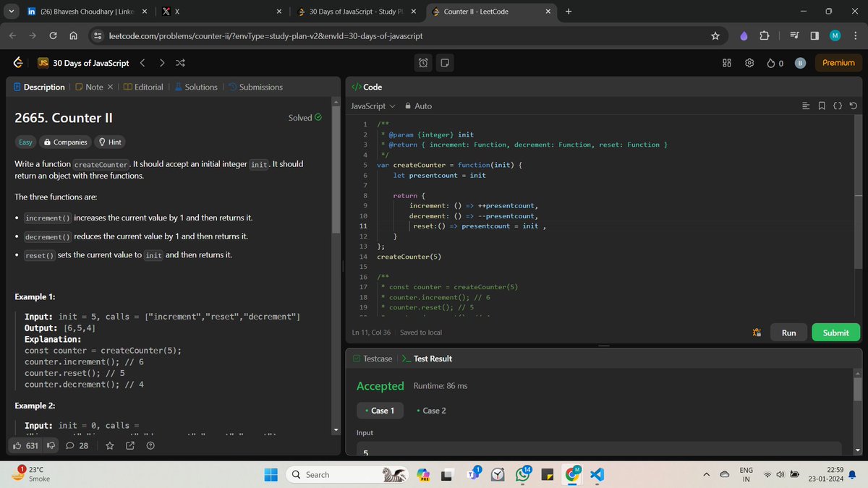The width and height of the screenshot is (868, 488).
Task: Open a new browser tab
Action: [569, 12]
